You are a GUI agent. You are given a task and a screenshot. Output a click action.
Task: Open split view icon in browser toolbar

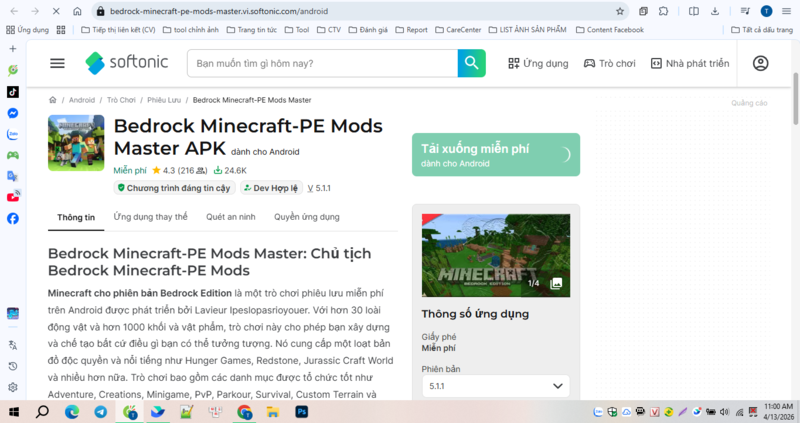tap(693, 11)
